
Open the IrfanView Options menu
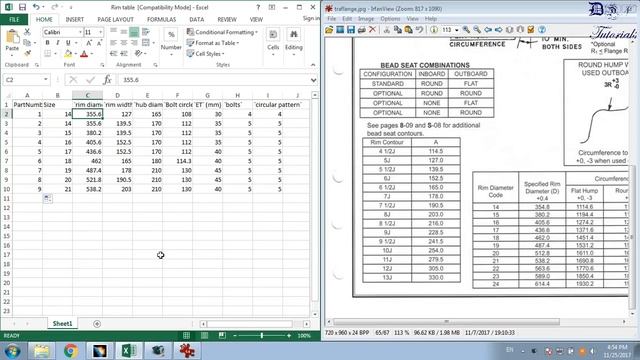390,19
